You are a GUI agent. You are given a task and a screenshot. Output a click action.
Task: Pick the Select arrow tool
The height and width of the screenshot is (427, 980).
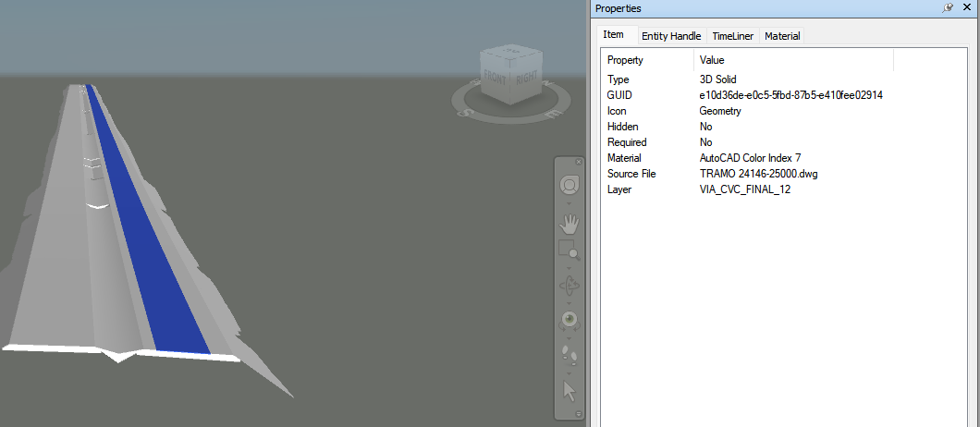(570, 391)
